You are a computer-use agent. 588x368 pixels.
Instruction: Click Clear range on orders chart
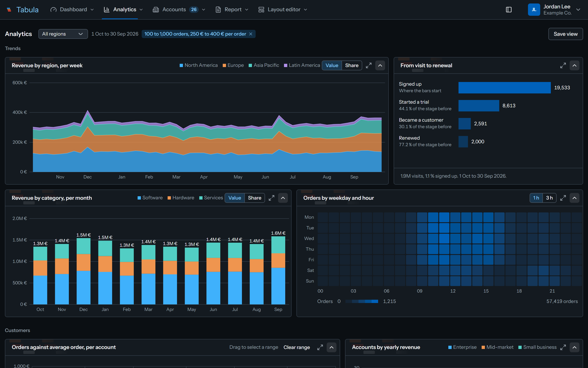[296, 347]
